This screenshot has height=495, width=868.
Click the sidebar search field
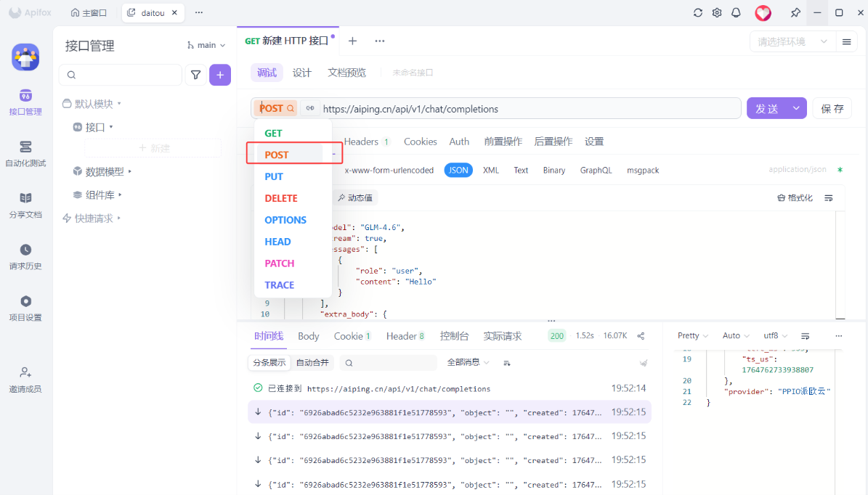pos(121,75)
